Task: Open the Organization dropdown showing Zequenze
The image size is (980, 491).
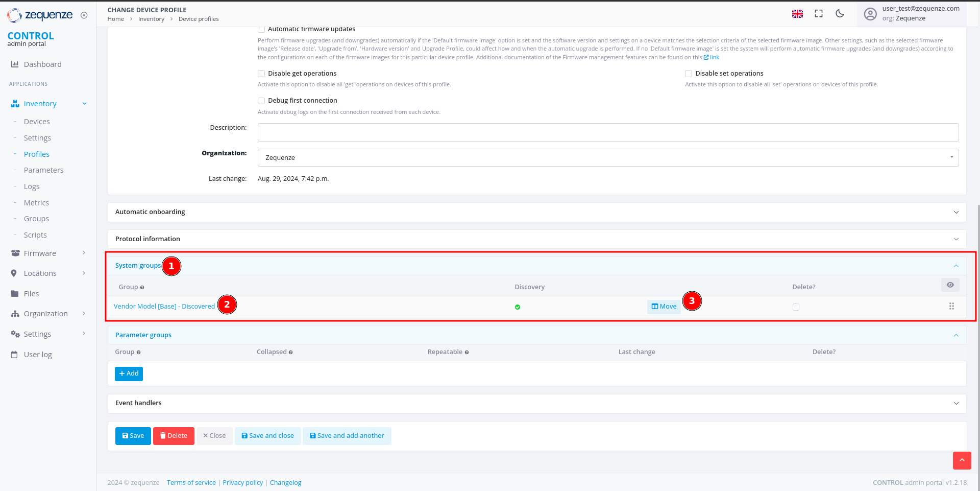Action: (607, 157)
